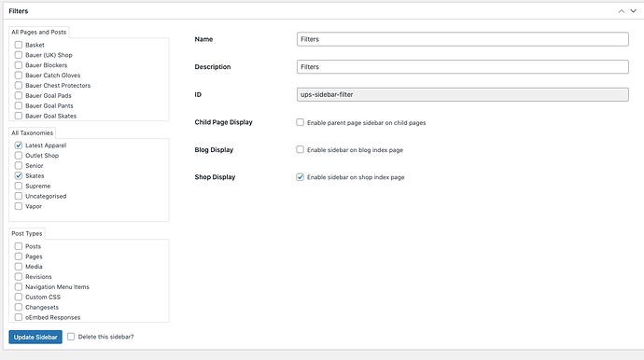
Task: Enable the Bauer Chest Protectors checkbox
Action: (x=19, y=86)
